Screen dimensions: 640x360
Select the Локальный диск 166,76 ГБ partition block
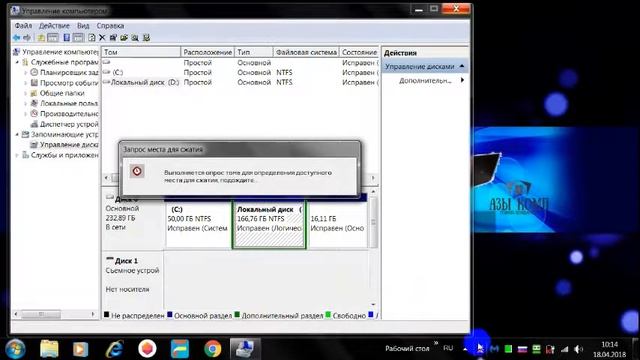click(x=269, y=224)
